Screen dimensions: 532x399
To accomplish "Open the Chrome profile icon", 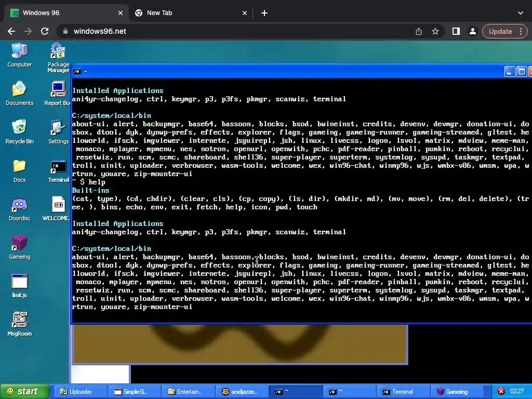I will click(x=472, y=31).
